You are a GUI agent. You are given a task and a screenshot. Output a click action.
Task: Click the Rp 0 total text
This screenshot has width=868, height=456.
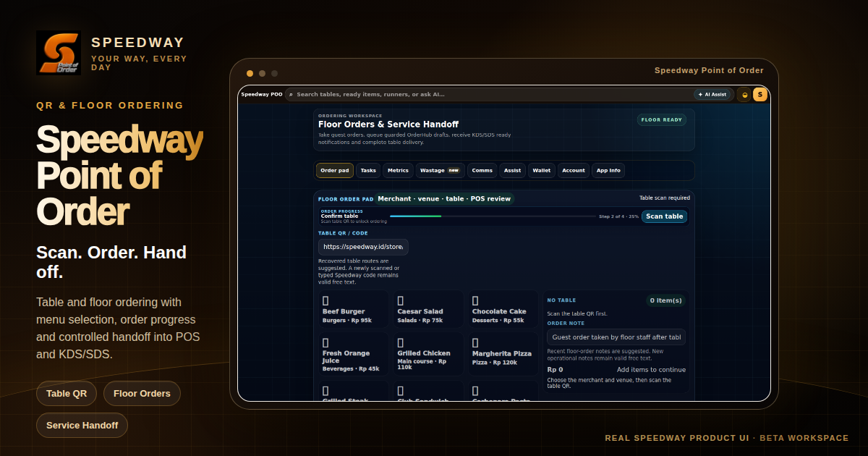coord(555,370)
